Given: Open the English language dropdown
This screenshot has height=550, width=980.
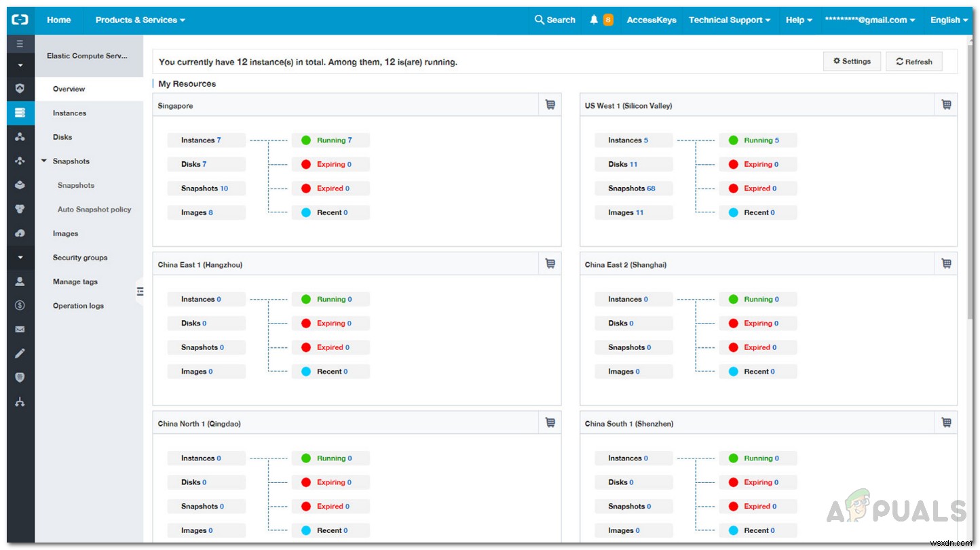Looking at the screenshot, I should coord(948,20).
